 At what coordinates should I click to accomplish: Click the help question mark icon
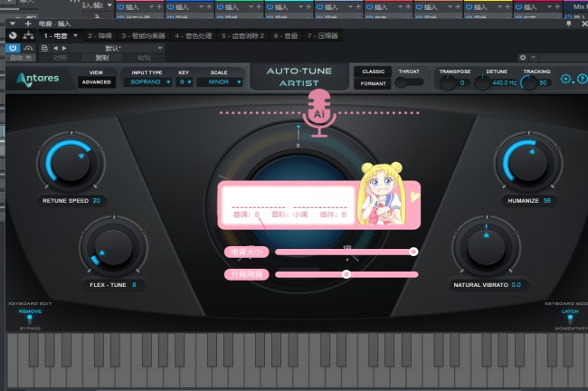[579, 80]
